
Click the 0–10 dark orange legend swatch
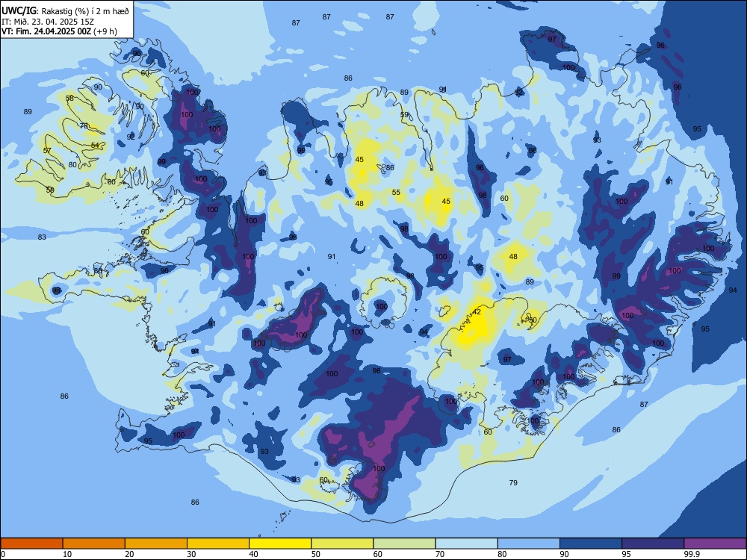coord(31,544)
